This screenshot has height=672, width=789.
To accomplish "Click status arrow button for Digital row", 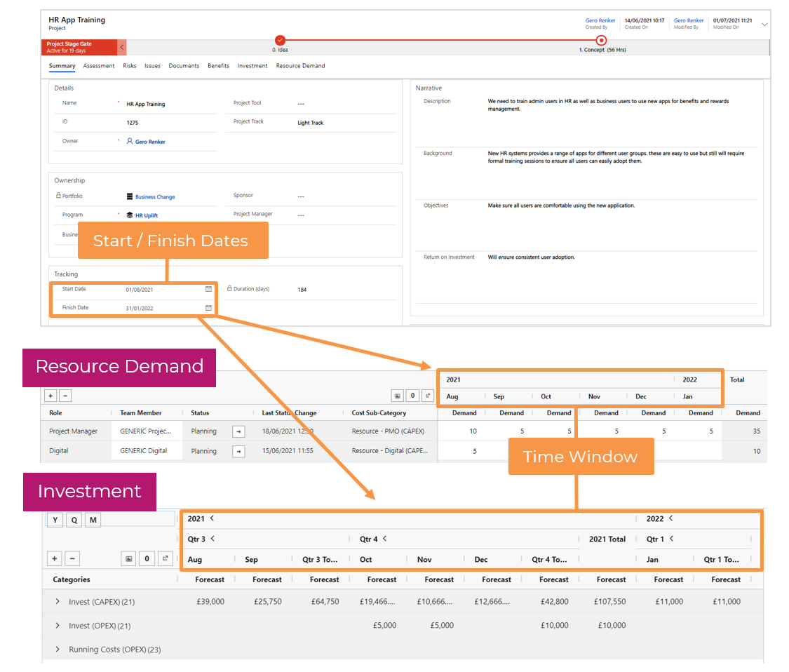I will 238,451.
